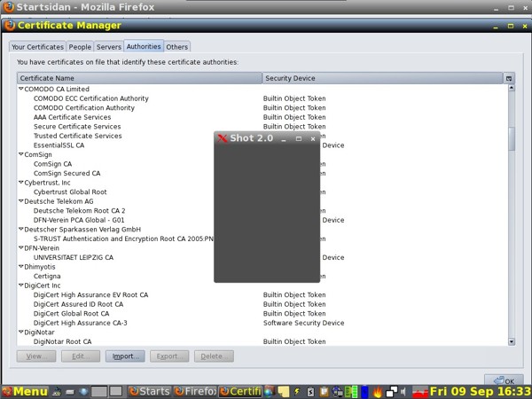
Task: Open the People tab
Action: coord(80,47)
